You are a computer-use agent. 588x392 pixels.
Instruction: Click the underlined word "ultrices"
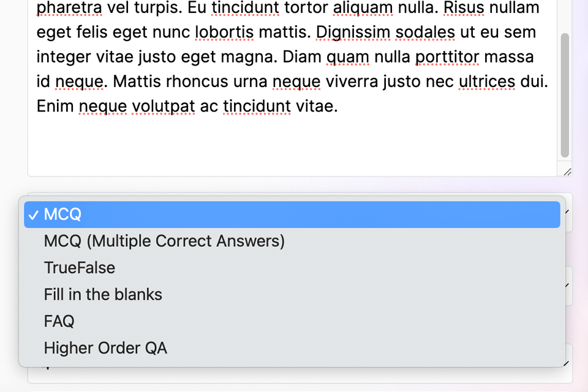pyautogui.click(x=487, y=81)
